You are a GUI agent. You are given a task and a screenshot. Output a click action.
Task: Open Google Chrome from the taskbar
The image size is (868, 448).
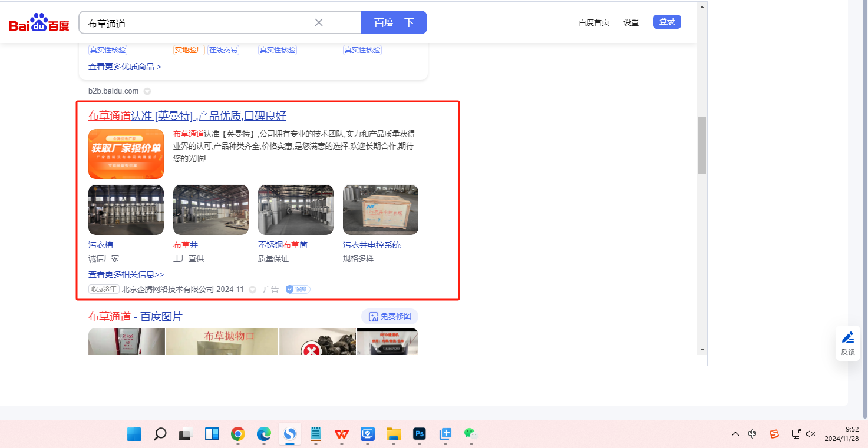[238, 434]
